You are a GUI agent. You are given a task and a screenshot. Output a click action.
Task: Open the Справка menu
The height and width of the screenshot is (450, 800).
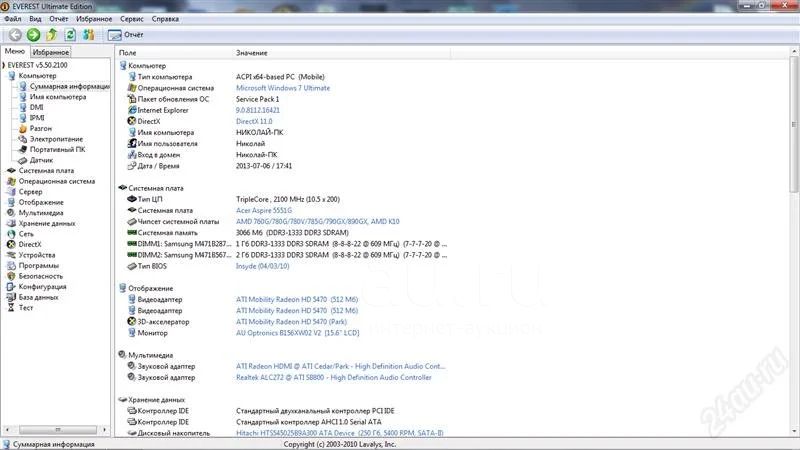(165, 19)
